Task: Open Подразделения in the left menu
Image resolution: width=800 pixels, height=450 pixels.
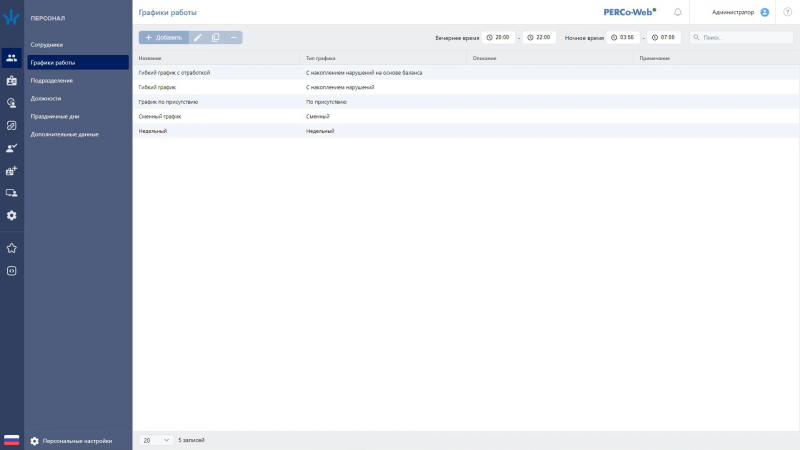Action: point(52,80)
